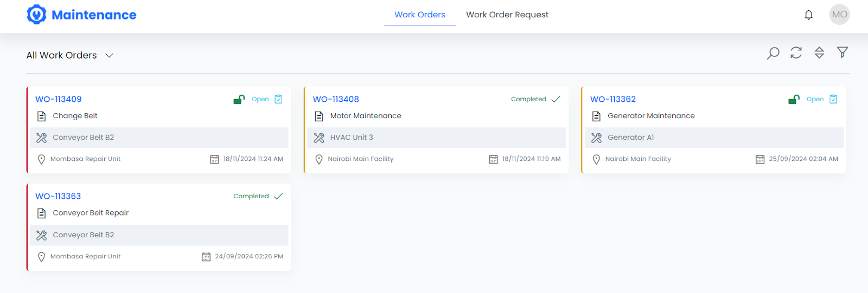The height and width of the screenshot is (293, 868).
Task: Open work order WO-113408 link
Action: [336, 99]
